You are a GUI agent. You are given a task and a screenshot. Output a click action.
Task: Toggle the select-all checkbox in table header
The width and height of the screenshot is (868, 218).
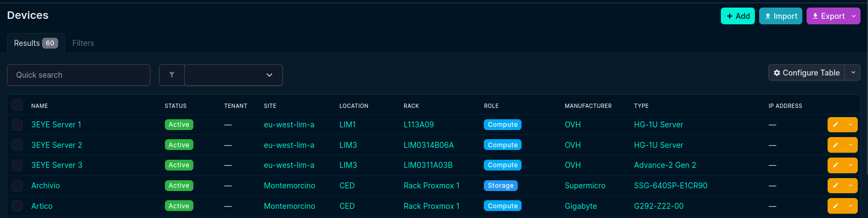(17, 105)
